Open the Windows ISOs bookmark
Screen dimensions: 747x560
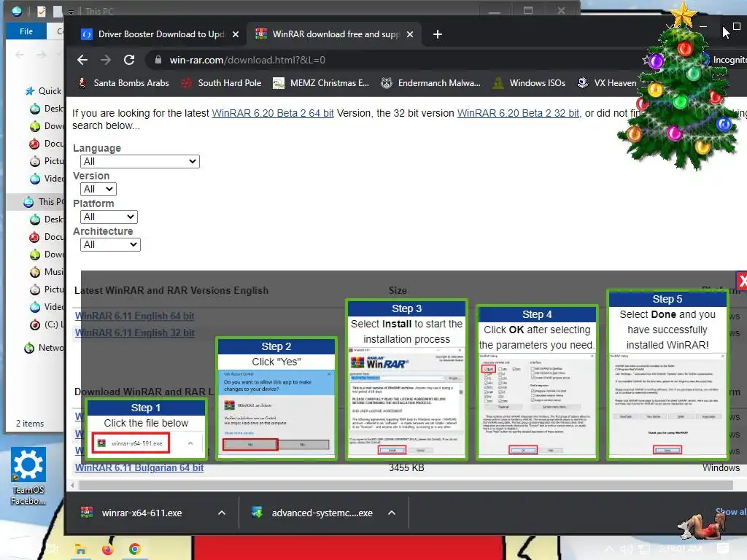[529, 83]
